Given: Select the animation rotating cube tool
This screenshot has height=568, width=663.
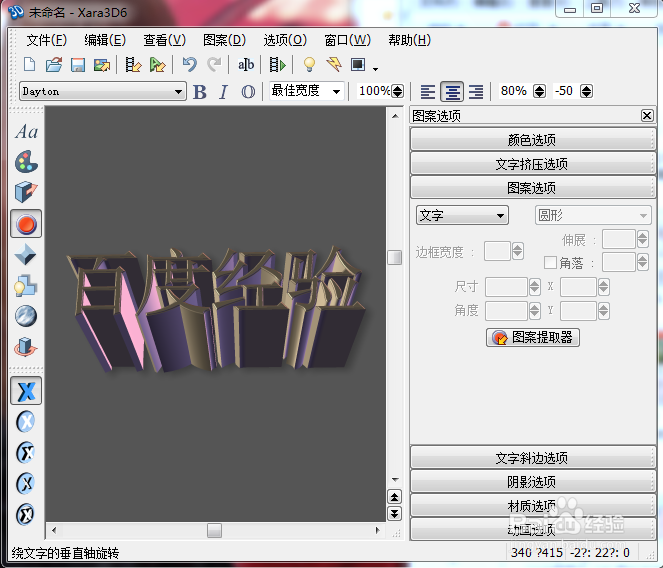Looking at the screenshot, I should click(x=26, y=347).
